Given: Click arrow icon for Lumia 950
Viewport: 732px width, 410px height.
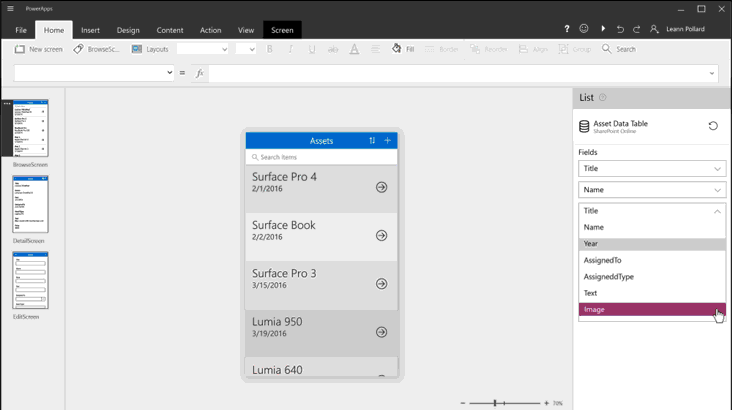Looking at the screenshot, I should point(381,332).
